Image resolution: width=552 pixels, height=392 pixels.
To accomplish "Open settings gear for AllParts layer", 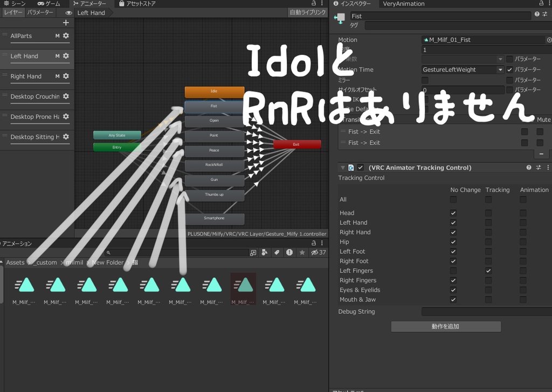I will [x=66, y=36].
